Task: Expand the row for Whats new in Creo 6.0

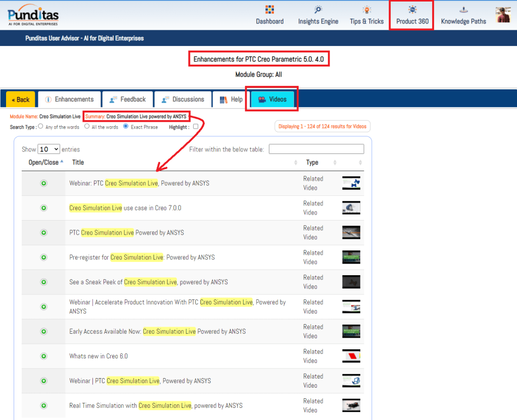Action: click(43, 356)
